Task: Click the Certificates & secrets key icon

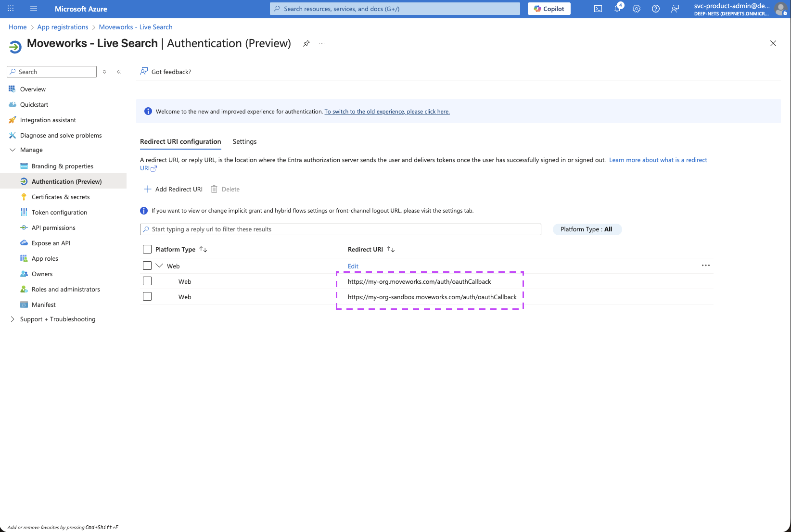Action: click(x=24, y=197)
